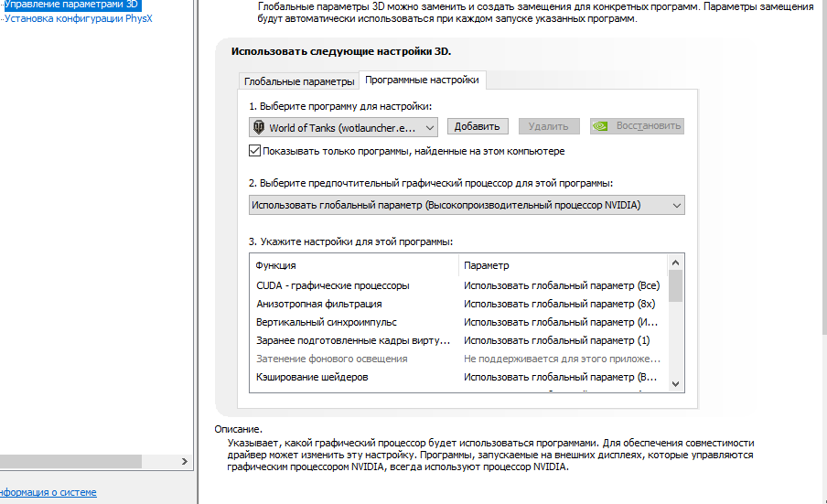Click left panel horizontal scroll right arrow
Image resolution: width=827 pixels, height=504 pixels.
(x=185, y=461)
